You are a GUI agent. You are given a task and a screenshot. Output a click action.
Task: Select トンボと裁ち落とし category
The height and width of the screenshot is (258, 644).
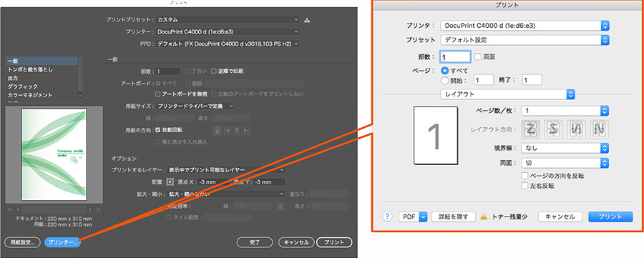42,70
